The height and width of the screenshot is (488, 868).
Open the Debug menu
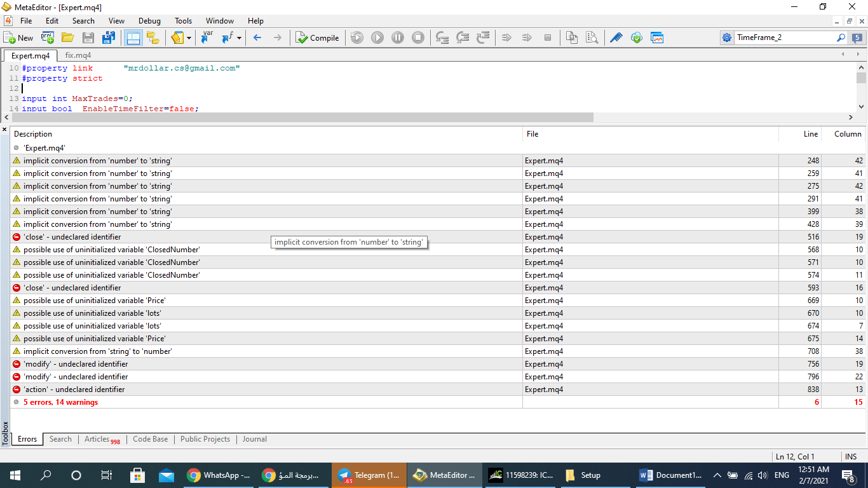(x=149, y=21)
